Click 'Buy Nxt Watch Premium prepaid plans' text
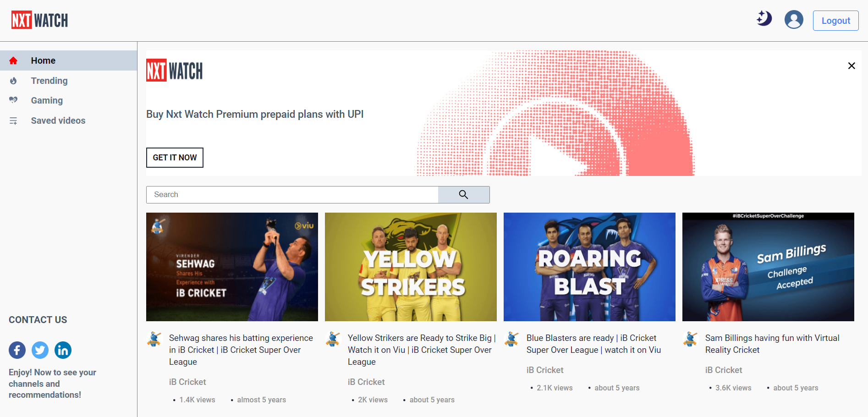 (x=255, y=114)
